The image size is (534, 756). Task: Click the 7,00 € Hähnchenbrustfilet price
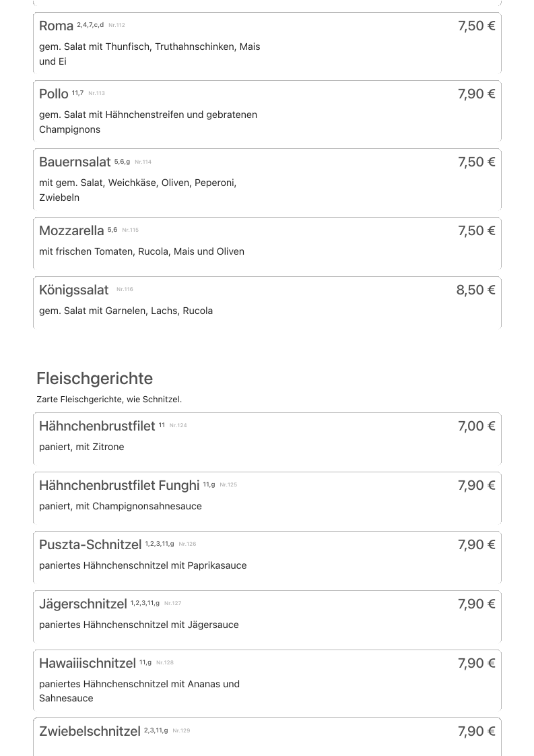pyautogui.click(x=476, y=427)
